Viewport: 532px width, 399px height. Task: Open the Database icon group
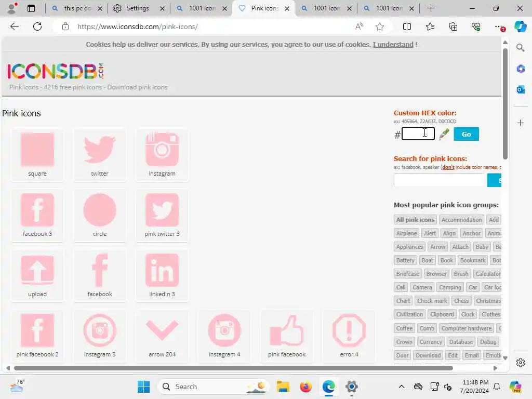click(461, 342)
